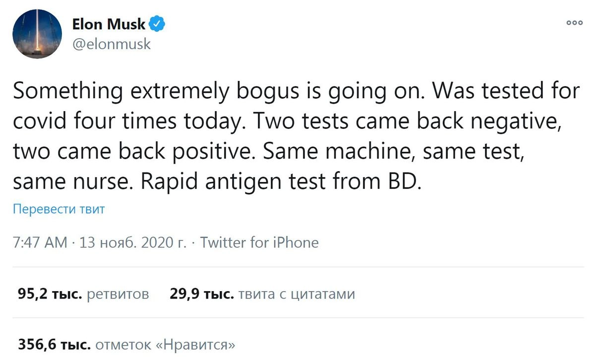Click the ретвитов label
Viewport: 595px width, 364px height.
[118, 294]
